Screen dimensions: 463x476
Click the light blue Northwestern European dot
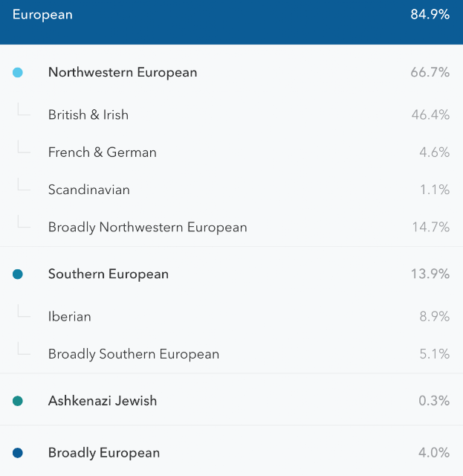18,73
